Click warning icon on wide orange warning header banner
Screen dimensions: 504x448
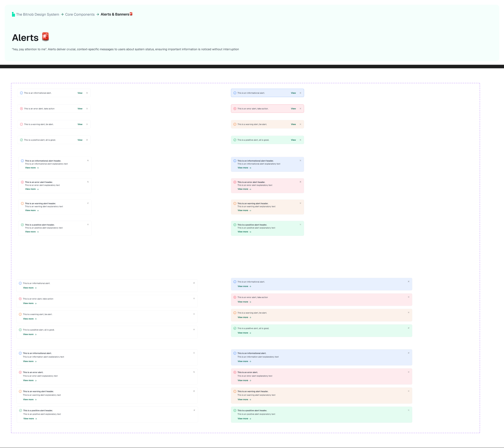(235, 391)
